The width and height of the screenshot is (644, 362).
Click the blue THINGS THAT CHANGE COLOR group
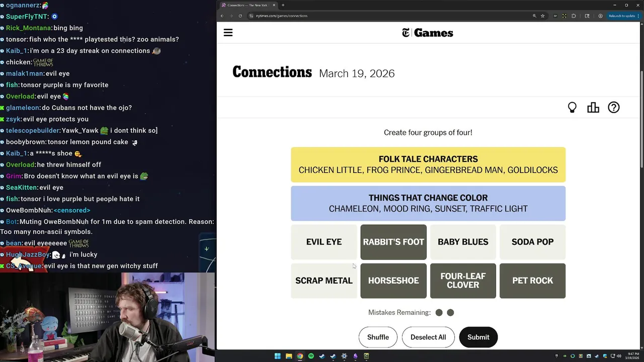tap(428, 203)
